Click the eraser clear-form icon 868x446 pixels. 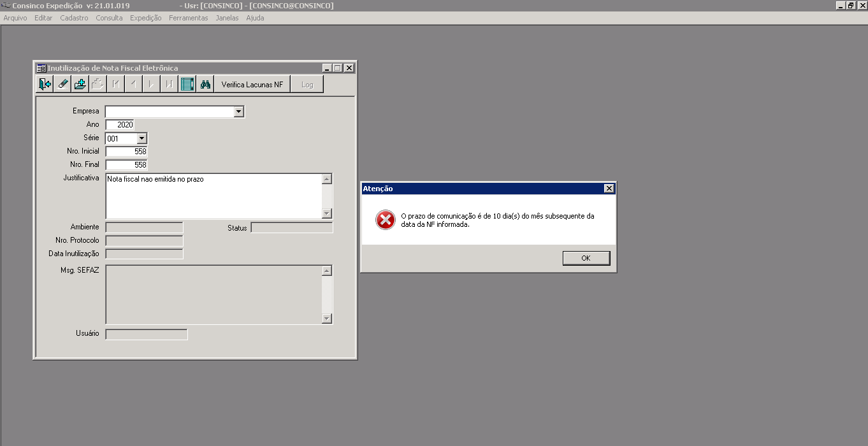click(x=62, y=84)
